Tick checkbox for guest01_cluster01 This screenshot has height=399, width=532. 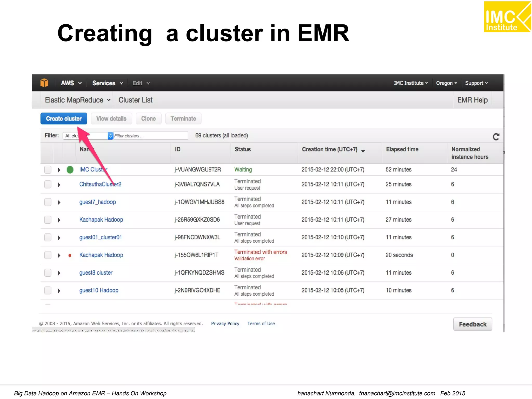point(48,237)
